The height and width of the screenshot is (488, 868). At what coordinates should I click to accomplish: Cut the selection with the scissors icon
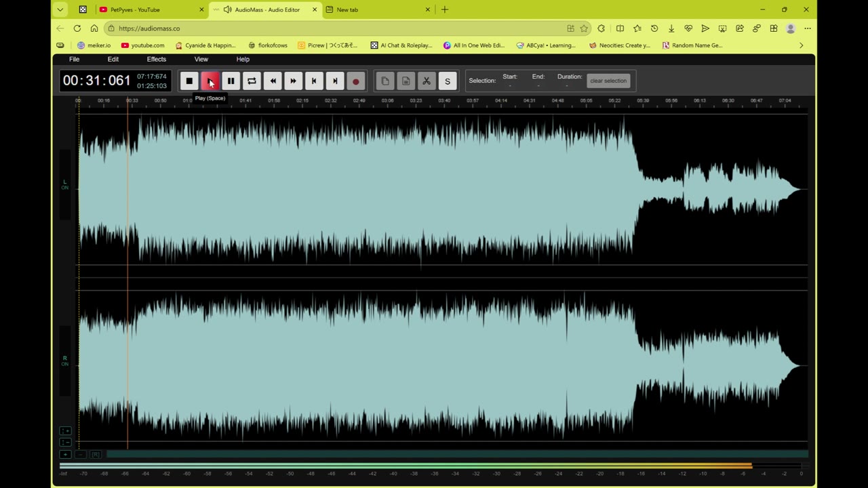pyautogui.click(x=427, y=81)
